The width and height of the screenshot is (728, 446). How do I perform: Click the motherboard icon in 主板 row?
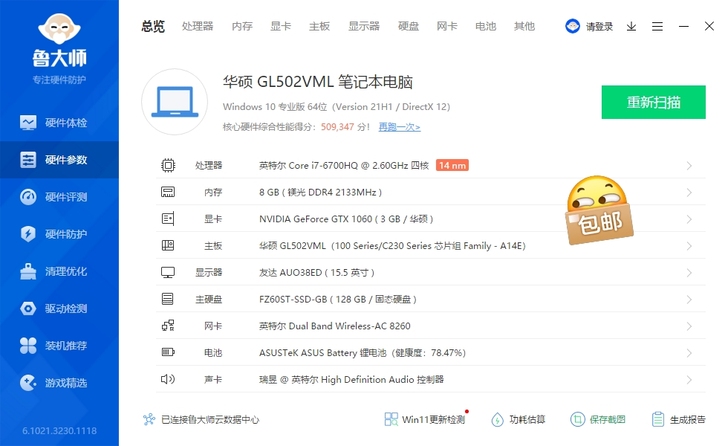[x=168, y=246]
